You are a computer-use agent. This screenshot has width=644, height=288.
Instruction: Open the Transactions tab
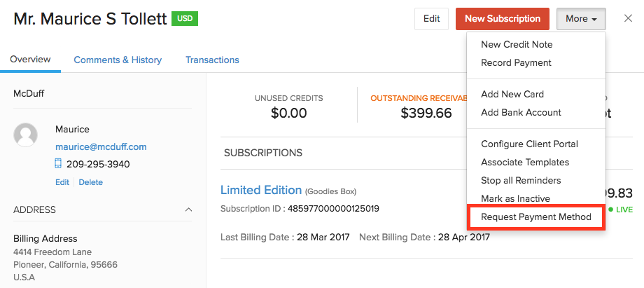(212, 60)
